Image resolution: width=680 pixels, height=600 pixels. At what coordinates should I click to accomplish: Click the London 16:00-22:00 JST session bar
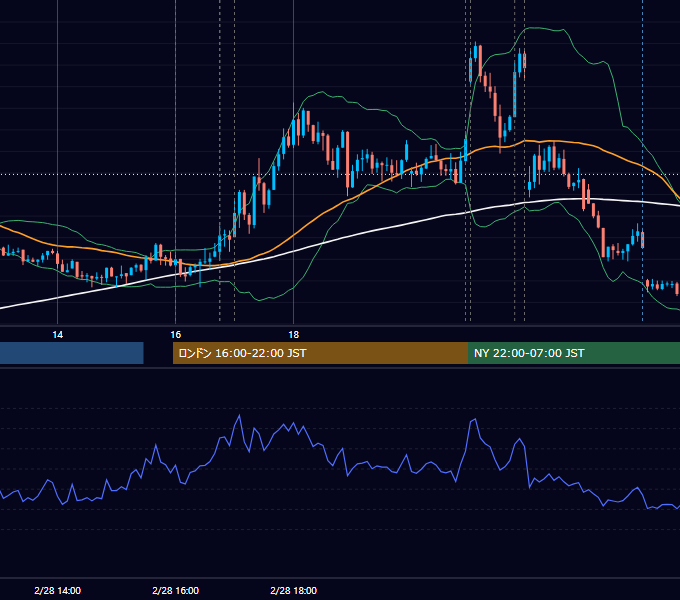(x=320, y=353)
